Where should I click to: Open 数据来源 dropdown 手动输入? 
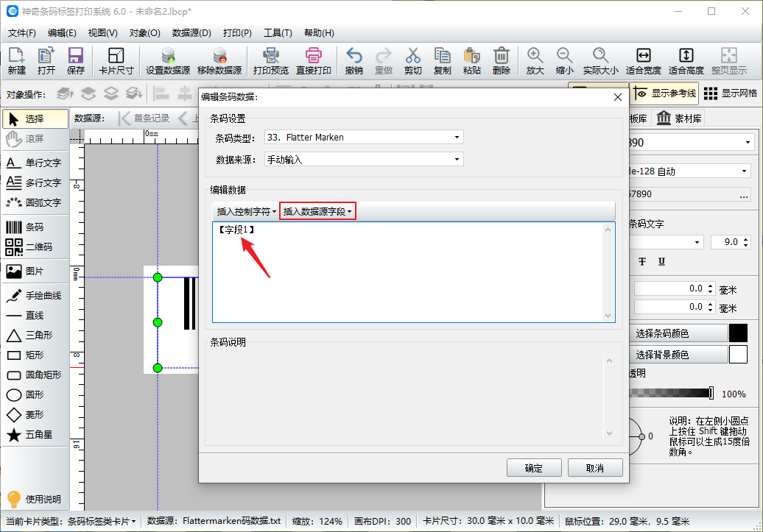[x=364, y=160]
